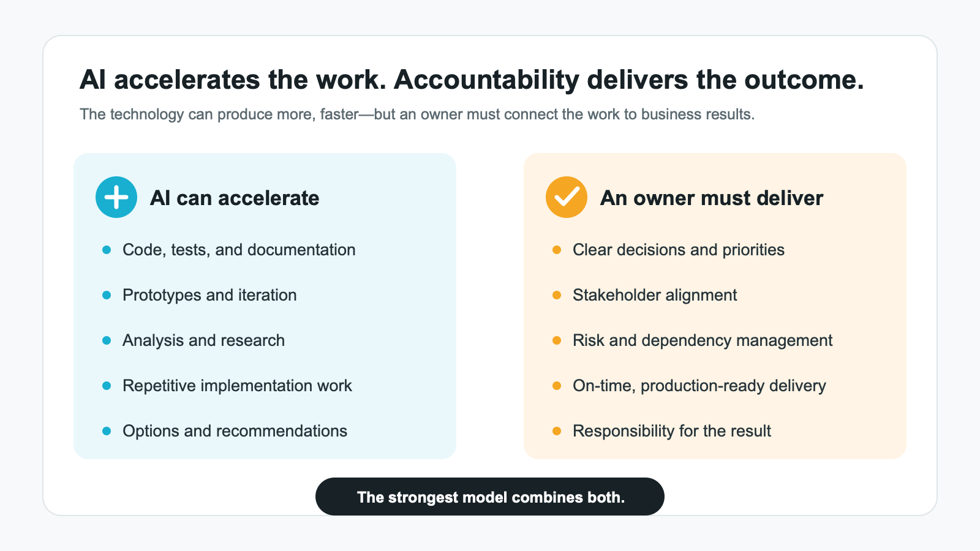Click "Options and recommendations" text
The height and width of the screenshot is (551, 980).
click(235, 431)
